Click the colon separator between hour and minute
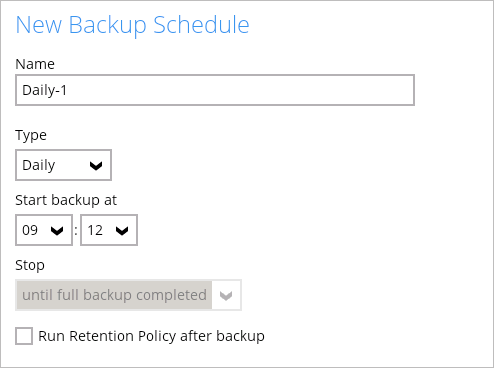This screenshot has width=494, height=368. (76, 231)
